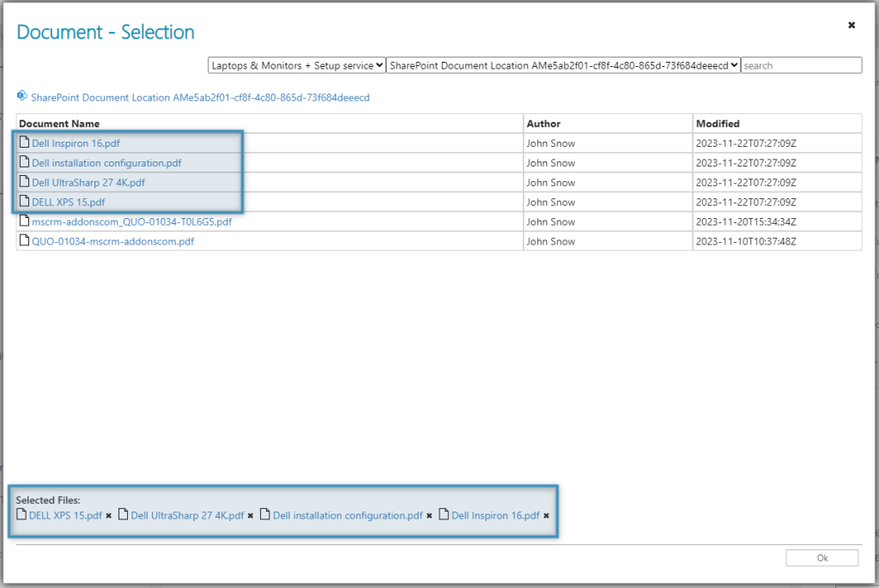Open the Laptops & Monitors + Setup service dropdown
The image size is (879, 588).
click(296, 65)
